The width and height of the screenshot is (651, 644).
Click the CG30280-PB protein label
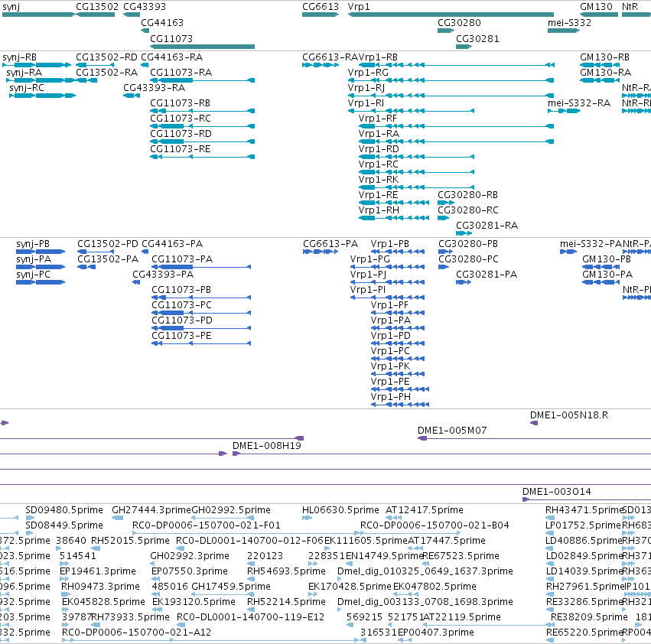click(468, 244)
